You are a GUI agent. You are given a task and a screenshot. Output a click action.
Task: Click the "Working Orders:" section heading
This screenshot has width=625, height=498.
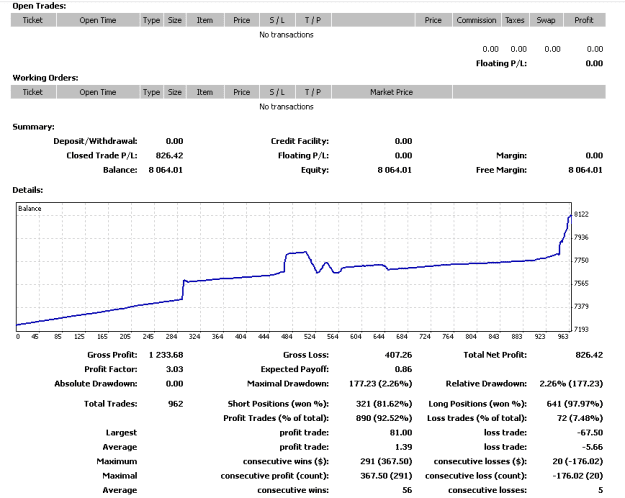pos(45,78)
